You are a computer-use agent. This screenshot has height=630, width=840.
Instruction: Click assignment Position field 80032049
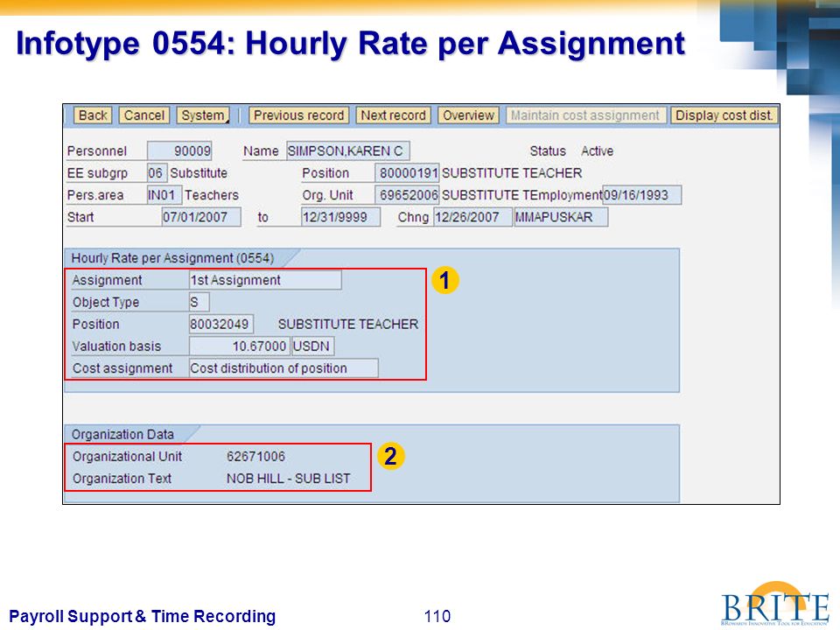(x=221, y=324)
